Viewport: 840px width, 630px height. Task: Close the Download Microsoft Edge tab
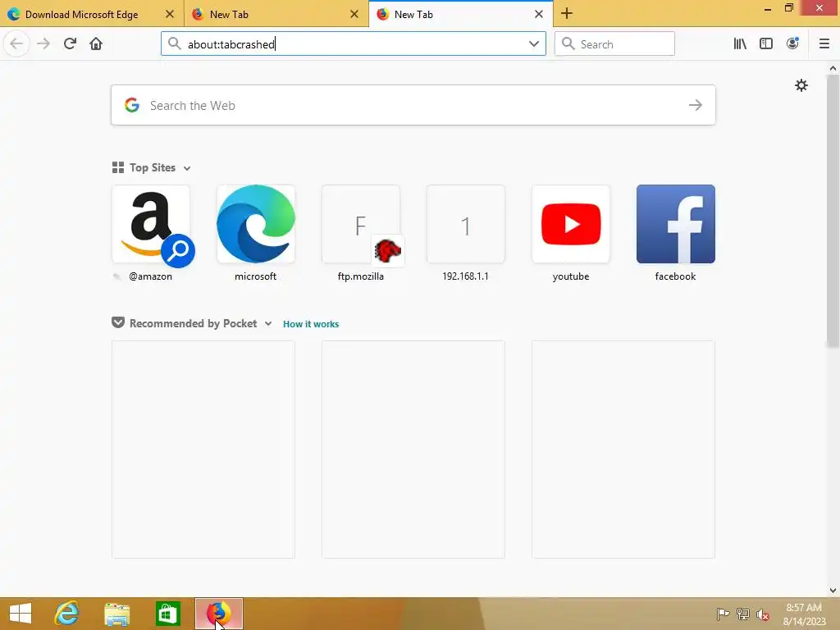point(170,15)
